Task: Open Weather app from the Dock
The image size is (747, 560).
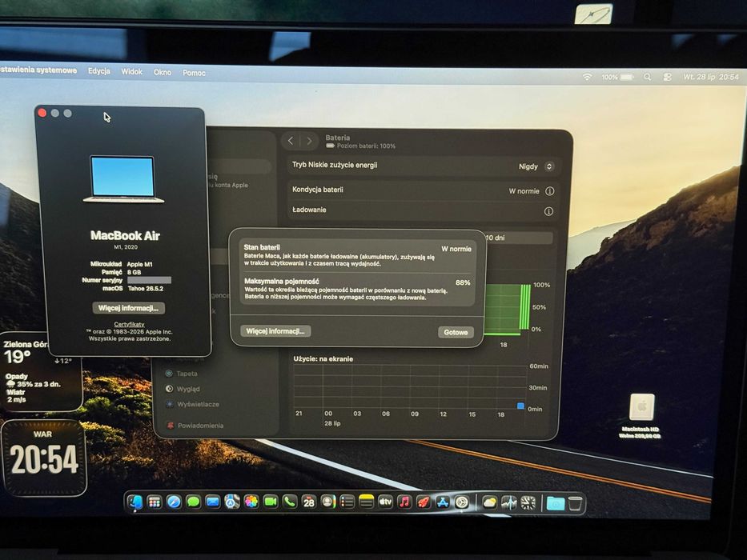Action: click(x=489, y=503)
